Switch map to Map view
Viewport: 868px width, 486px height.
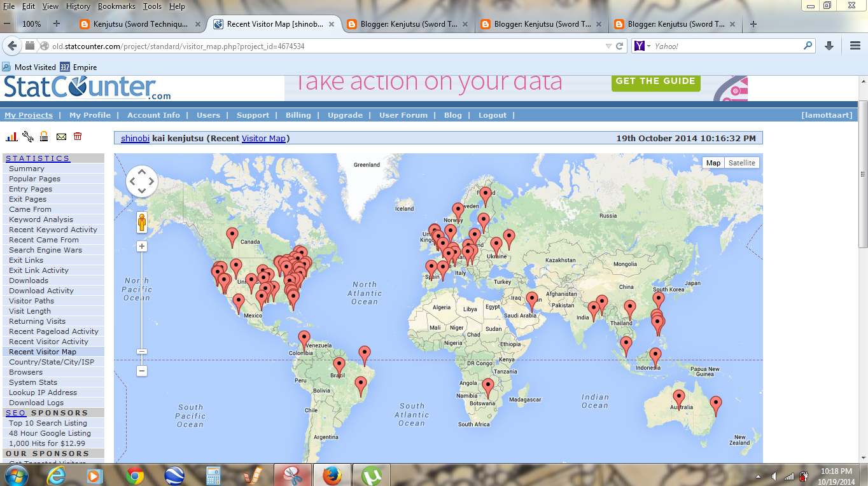(713, 163)
